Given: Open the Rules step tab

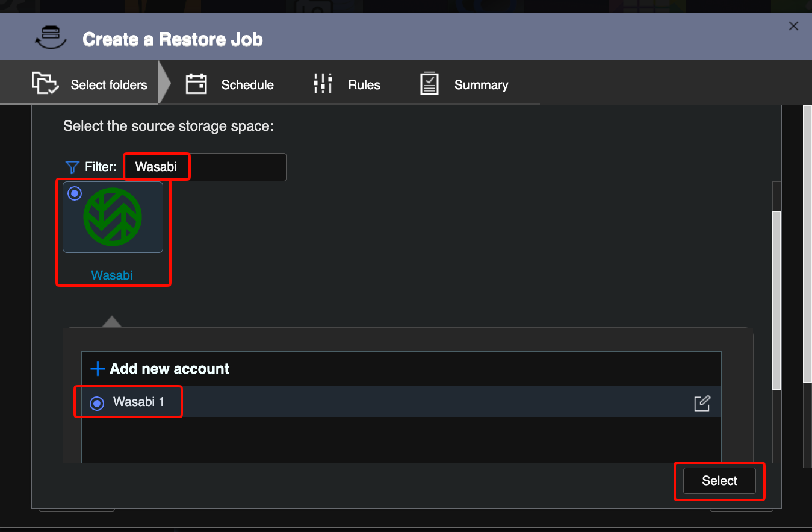Looking at the screenshot, I should click(347, 84).
